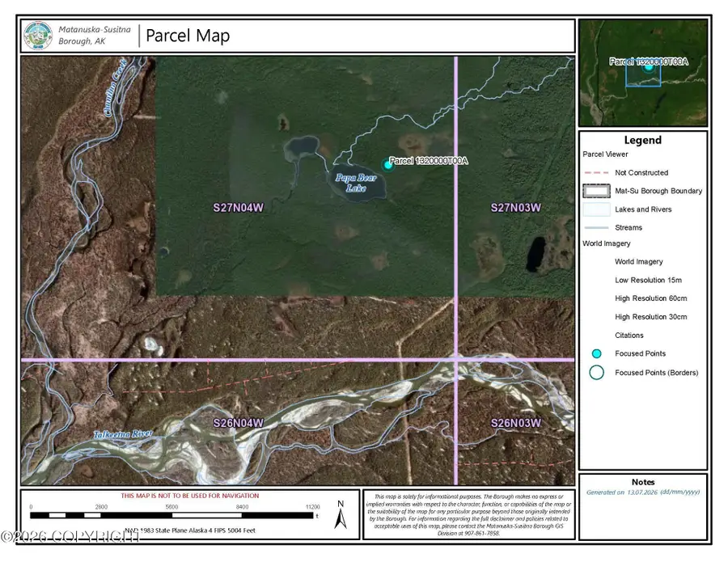Click the Talkeetna River label

[x=123, y=434]
